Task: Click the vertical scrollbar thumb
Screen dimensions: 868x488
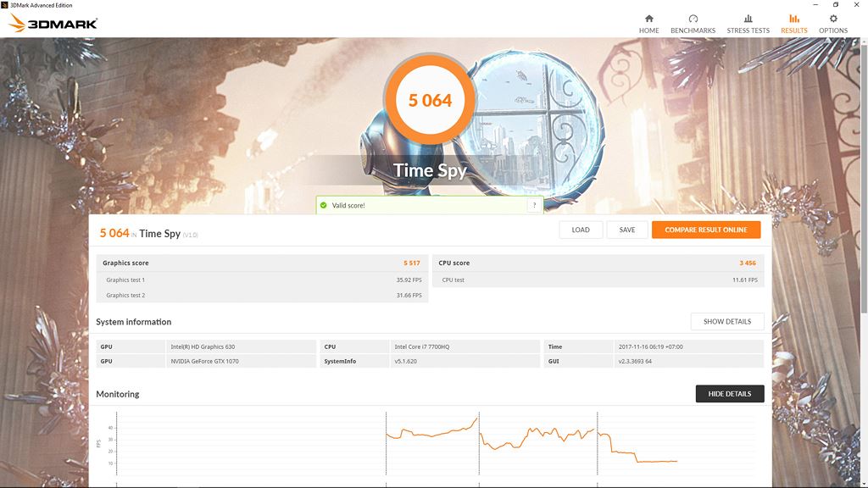Action: (x=864, y=179)
